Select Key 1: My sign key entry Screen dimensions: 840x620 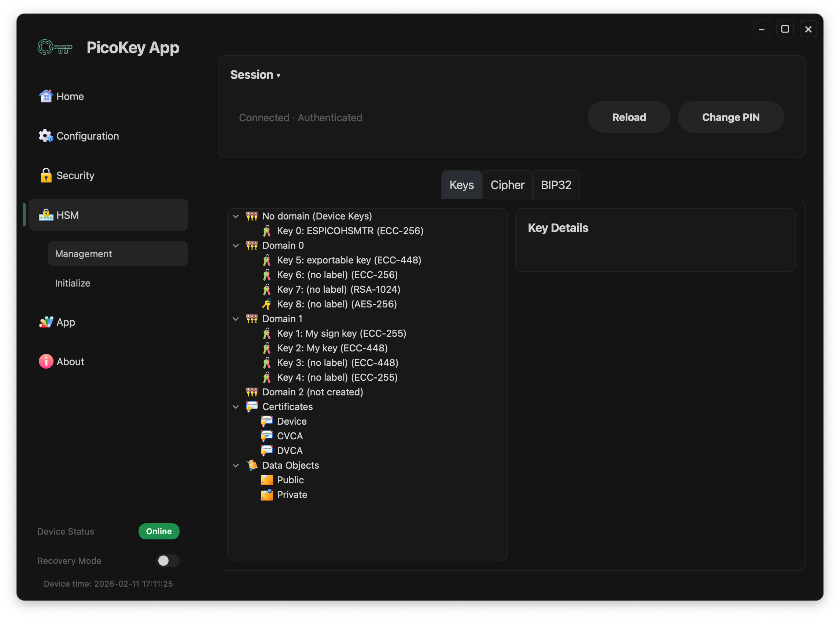(x=341, y=334)
